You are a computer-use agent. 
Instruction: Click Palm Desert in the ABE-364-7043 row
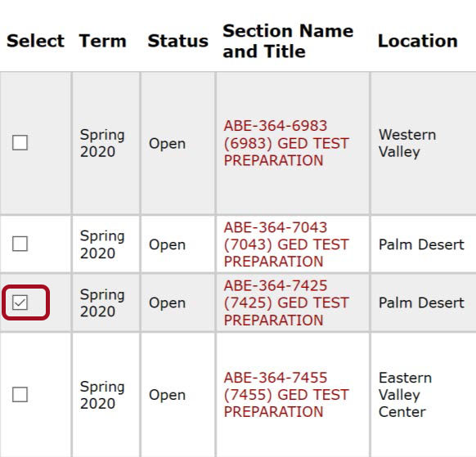tap(421, 244)
